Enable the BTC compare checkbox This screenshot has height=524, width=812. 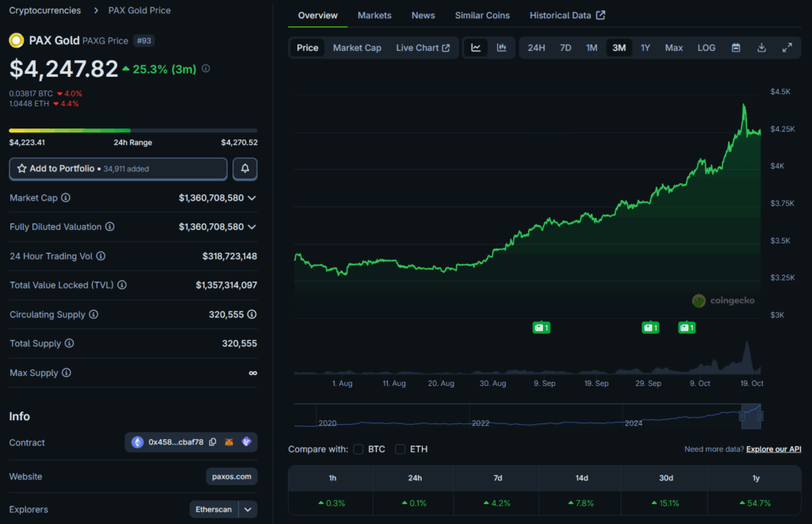pos(358,449)
